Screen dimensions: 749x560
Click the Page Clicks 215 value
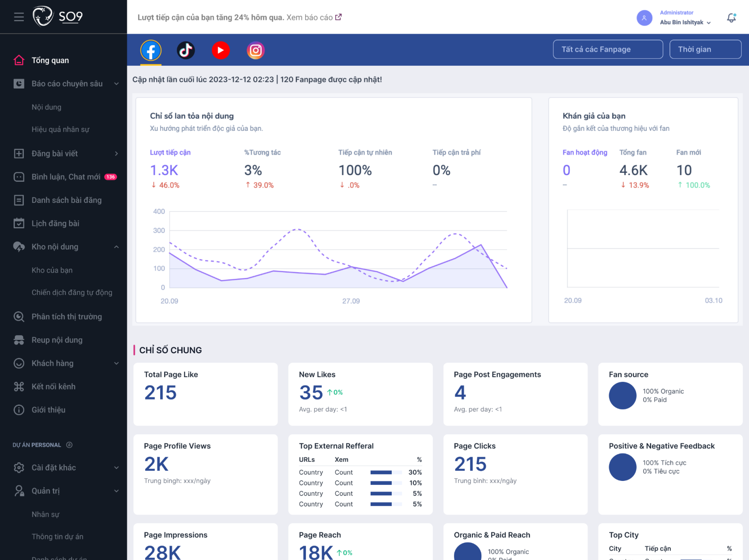tap(470, 464)
